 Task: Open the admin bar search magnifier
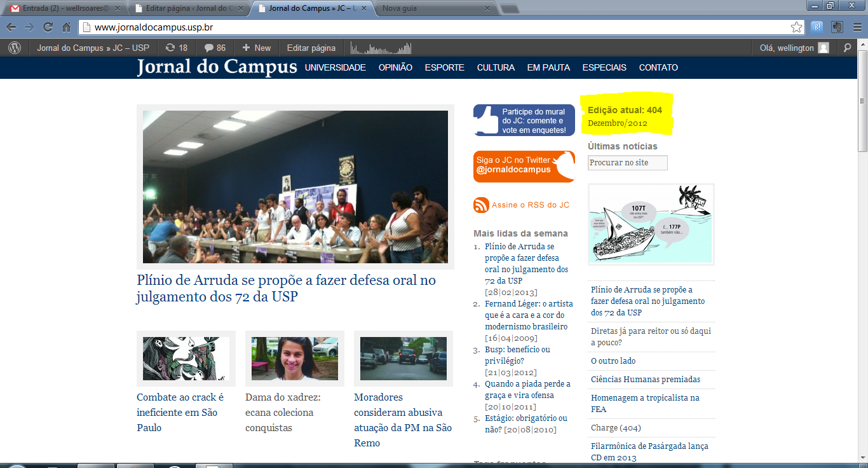[x=847, y=48]
